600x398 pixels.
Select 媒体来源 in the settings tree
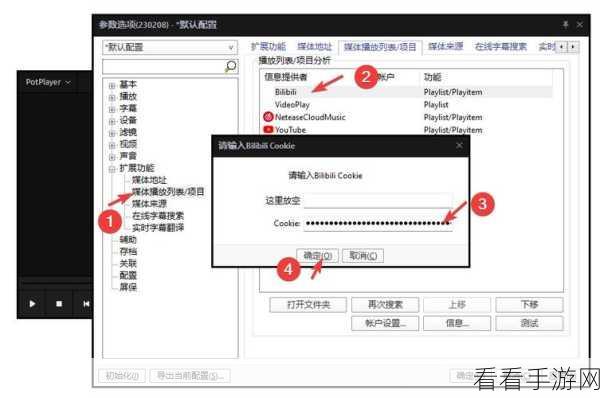(149, 204)
